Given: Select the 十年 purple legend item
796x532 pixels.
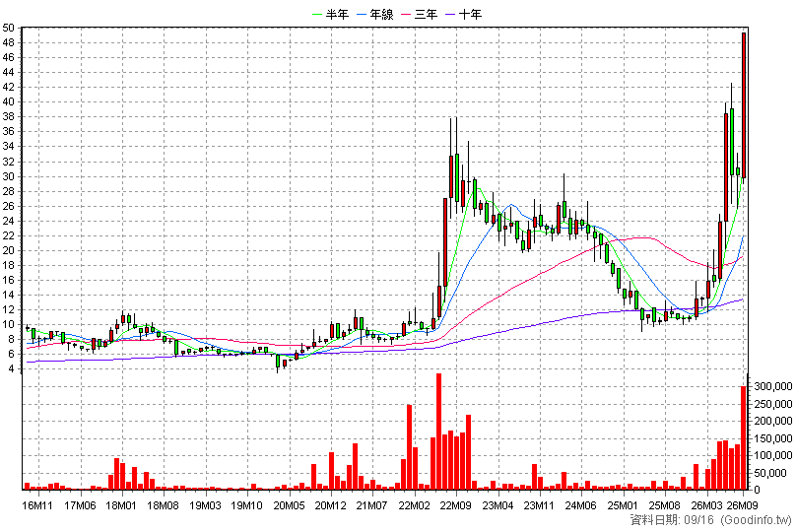Looking at the screenshot, I should 464,14.
